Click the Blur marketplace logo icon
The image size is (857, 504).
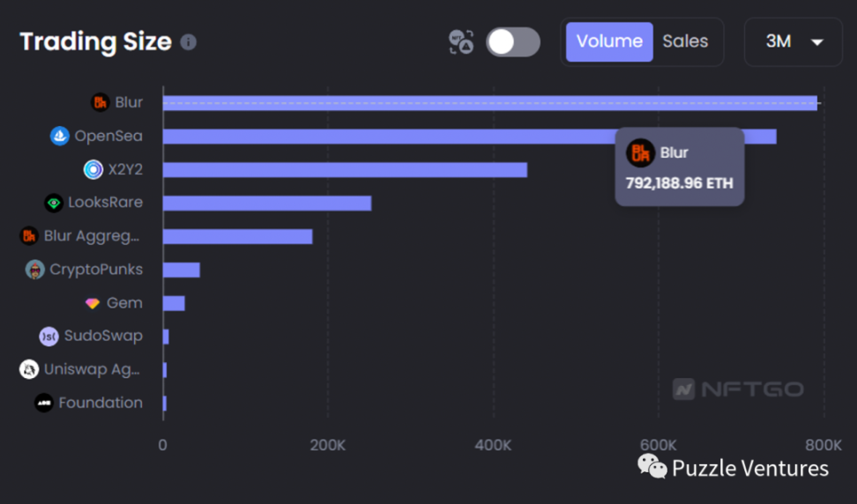tap(101, 103)
